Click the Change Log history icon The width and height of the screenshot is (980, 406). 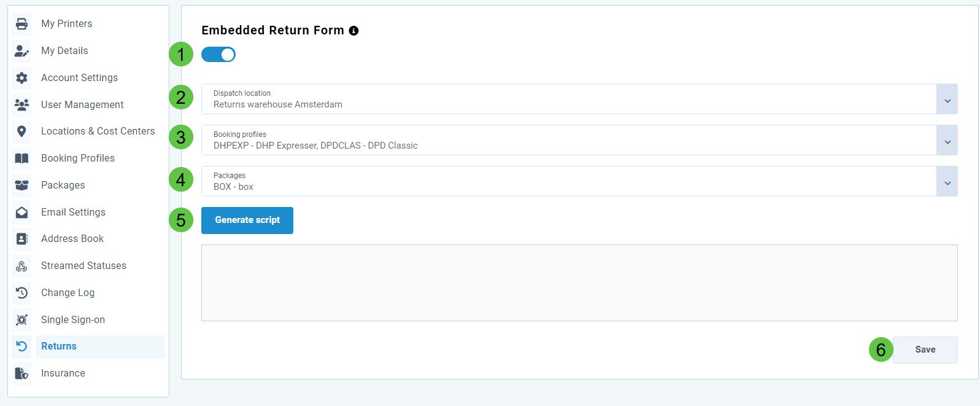tap(21, 293)
